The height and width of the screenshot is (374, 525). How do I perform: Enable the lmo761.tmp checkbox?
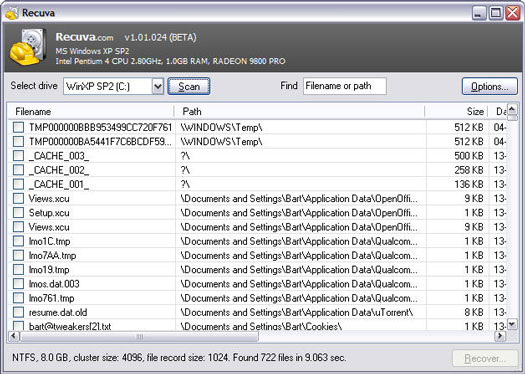[18, 298]
